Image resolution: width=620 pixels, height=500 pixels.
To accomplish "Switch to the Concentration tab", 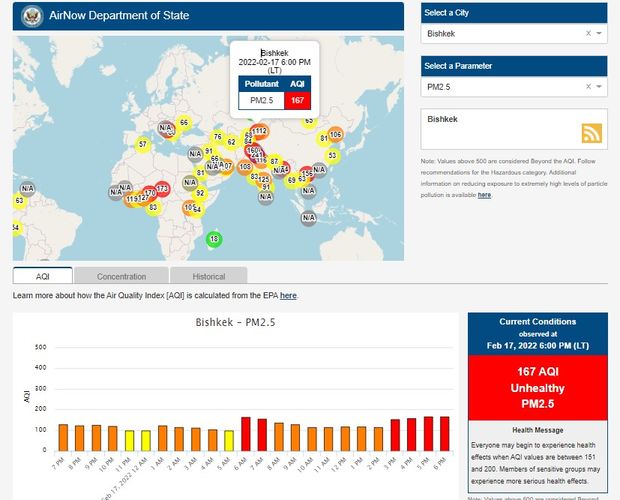I will click(x=121, y=276).
